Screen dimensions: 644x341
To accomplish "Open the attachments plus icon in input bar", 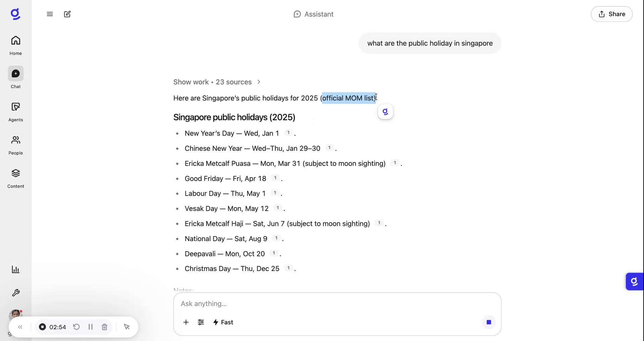I will [x=186, y=322].
